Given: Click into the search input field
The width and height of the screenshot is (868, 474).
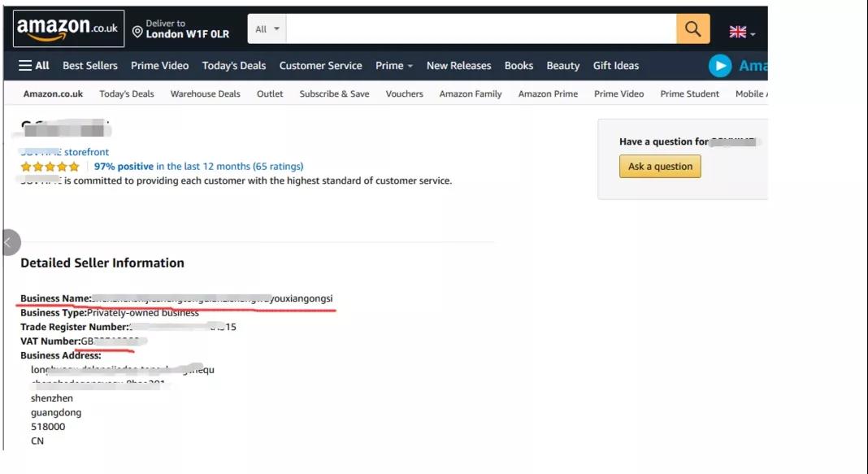Looking at the screenshot, I should 481,29.
